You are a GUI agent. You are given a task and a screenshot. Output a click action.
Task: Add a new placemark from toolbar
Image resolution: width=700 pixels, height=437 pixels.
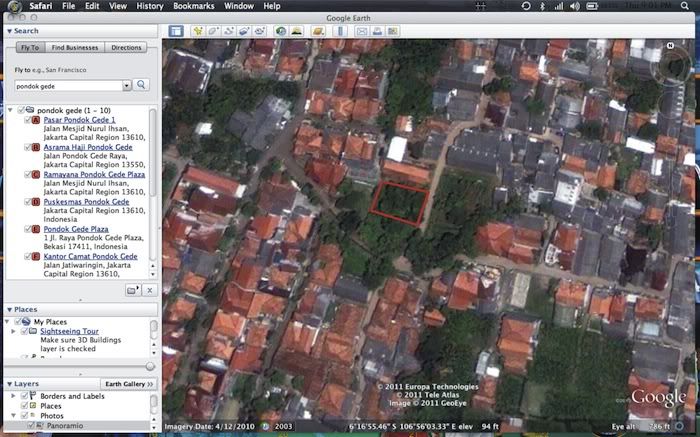(x=198, y=31)
